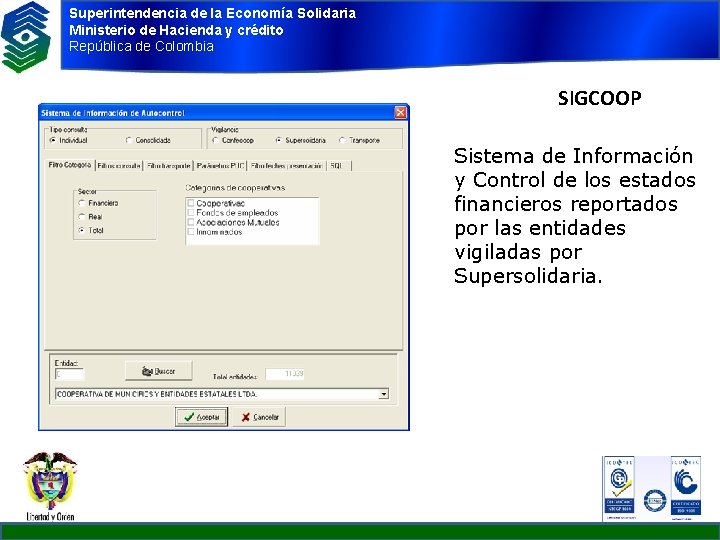Click the COOPERATIVA DE MUNICIPIOS entity text
This screenshot has width=720, height=540.
pyautogui.click(x=157, y=394)
